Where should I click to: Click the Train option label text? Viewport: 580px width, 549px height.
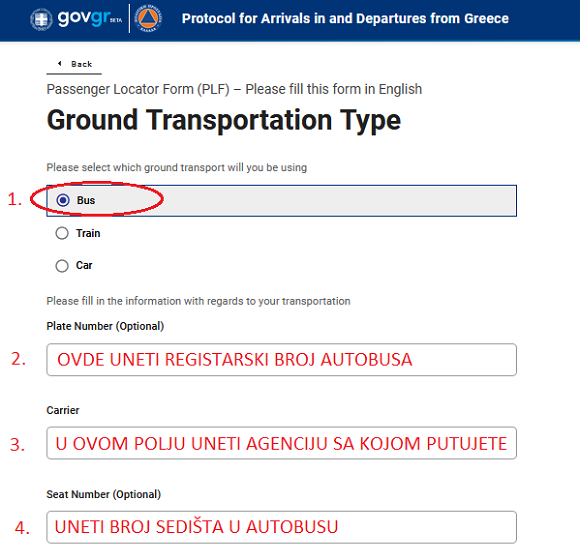[88, 233]
